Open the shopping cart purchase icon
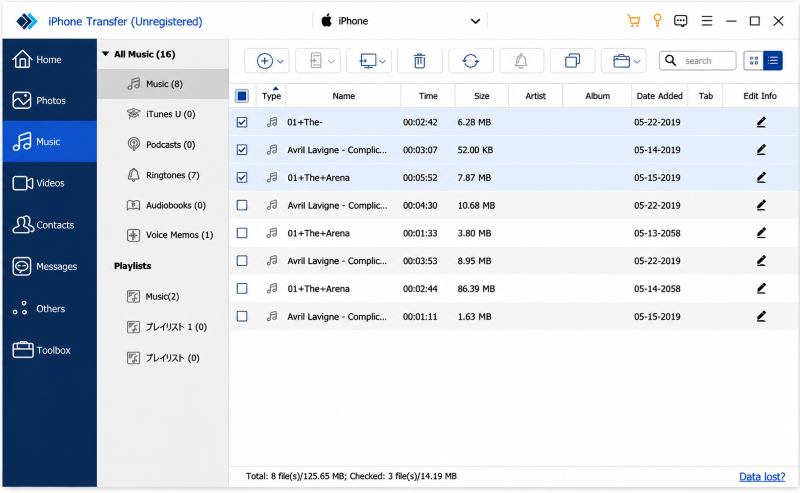This screenshot has width=800, height=493. 634,21
